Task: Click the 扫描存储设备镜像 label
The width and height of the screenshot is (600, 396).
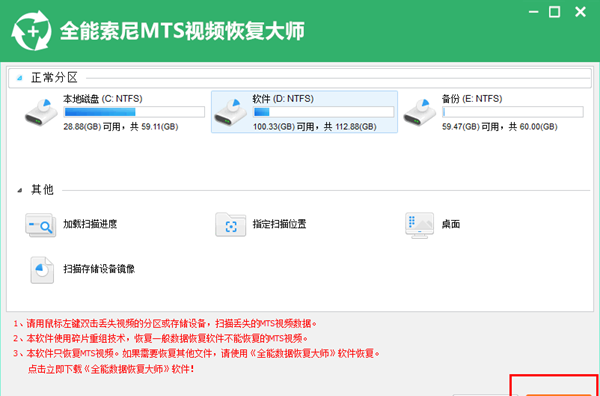Action: tap(99, 269)
